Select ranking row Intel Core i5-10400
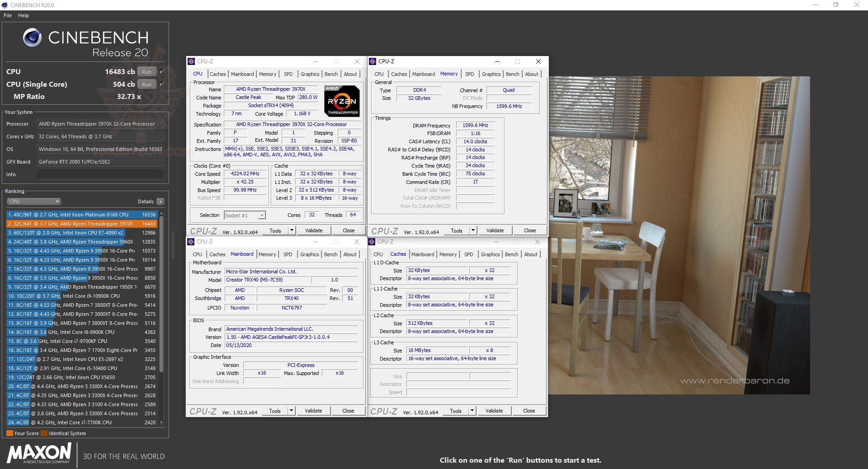Image resolution: width=868 pixels, height=469 pixels. (82, 368)
